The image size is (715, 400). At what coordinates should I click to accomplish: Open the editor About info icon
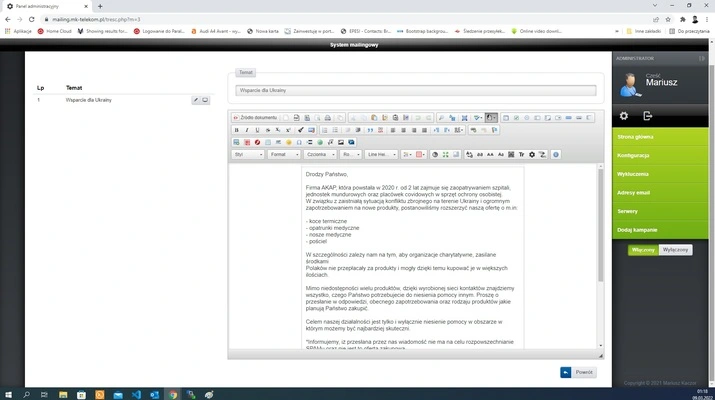(x=555, y=155)
